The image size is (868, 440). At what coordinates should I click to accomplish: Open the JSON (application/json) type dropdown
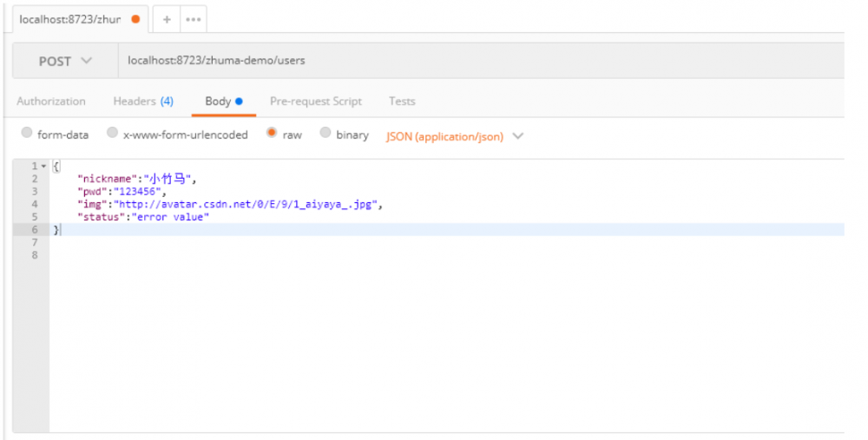pyautogui.click(x=455, y=137)
